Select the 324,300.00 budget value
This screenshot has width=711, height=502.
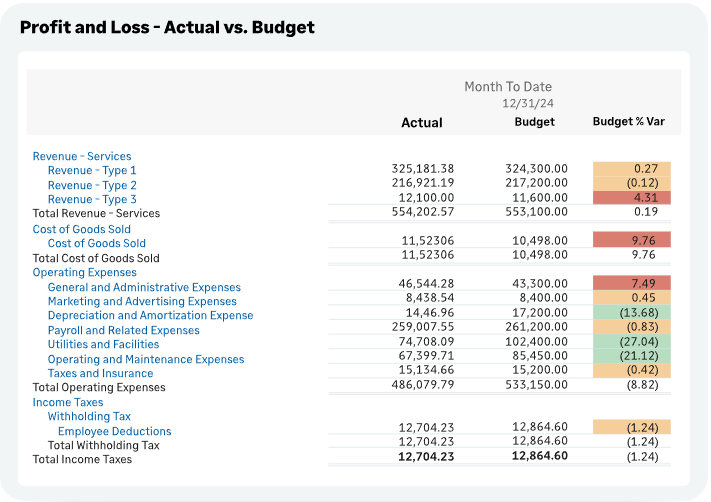click(x=536, y=169)
